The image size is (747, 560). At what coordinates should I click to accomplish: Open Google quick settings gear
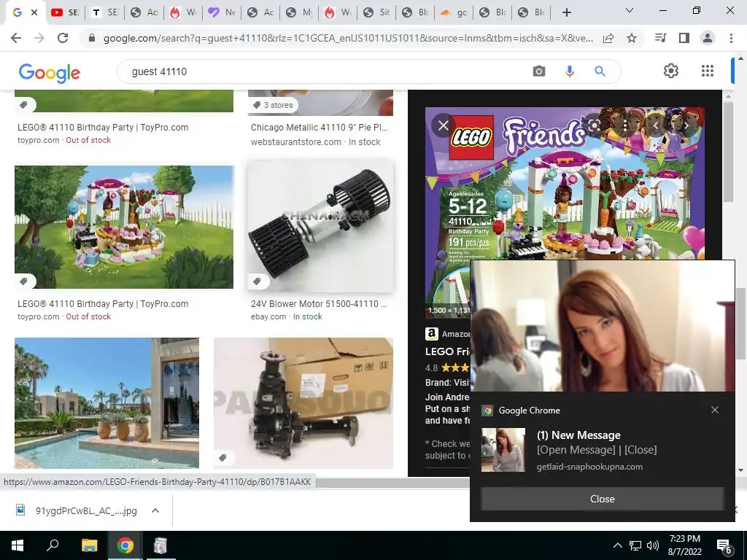click(671, 71)
